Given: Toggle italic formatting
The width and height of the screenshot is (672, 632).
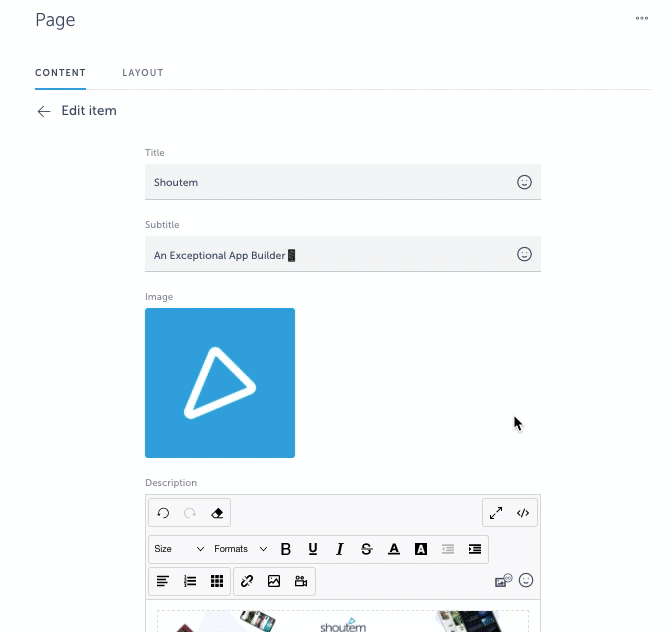Looking at the screenshot, I should [x=339, y=549].
